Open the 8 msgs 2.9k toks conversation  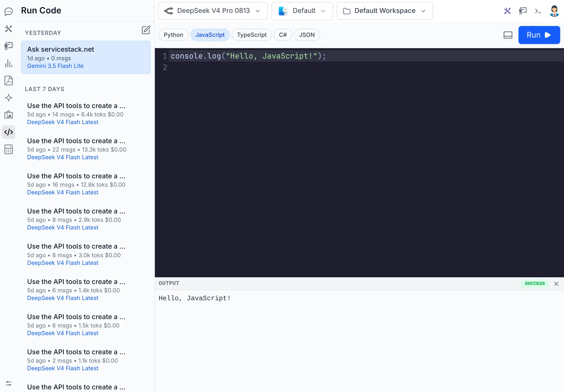[86, 219]
